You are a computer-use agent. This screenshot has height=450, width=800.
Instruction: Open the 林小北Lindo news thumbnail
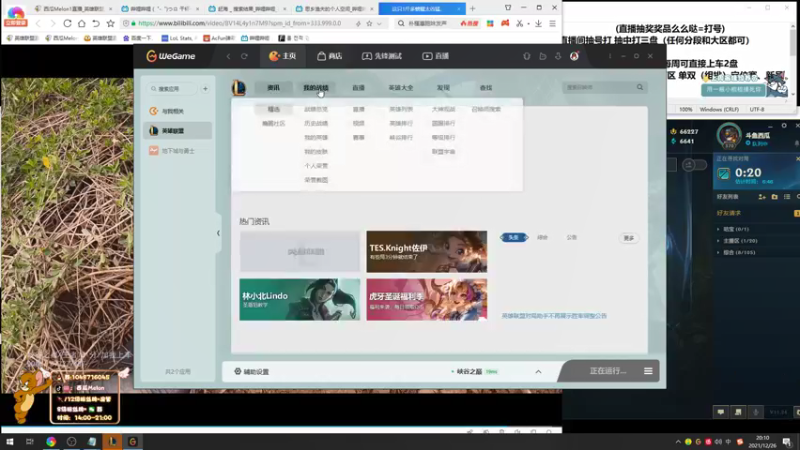(x=299, y=299)
